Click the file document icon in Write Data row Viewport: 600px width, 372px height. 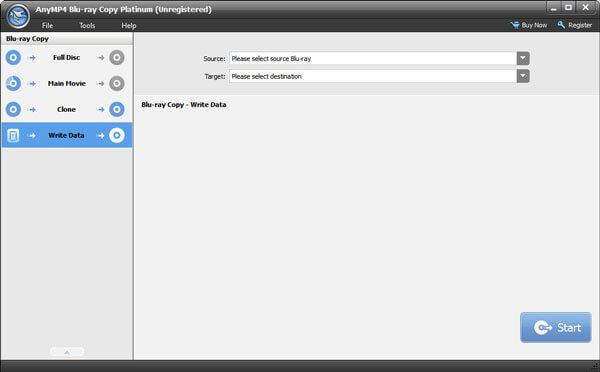(13, 135)
